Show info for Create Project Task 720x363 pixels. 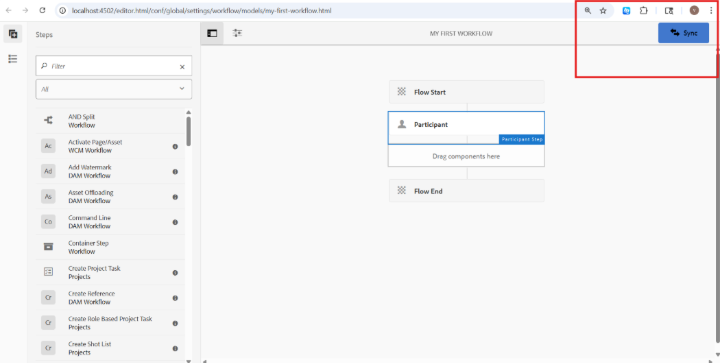(175, 273)
